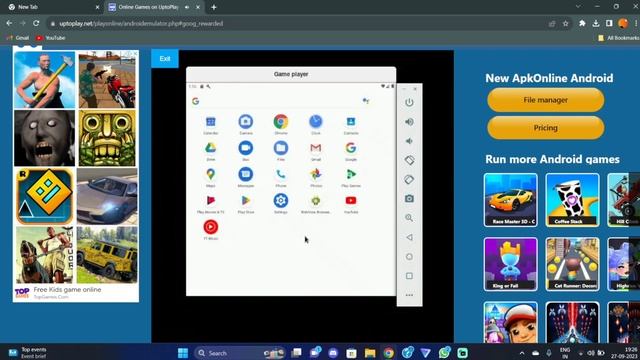Open Cat Runner game thumbnail

[x=572, y=264]
